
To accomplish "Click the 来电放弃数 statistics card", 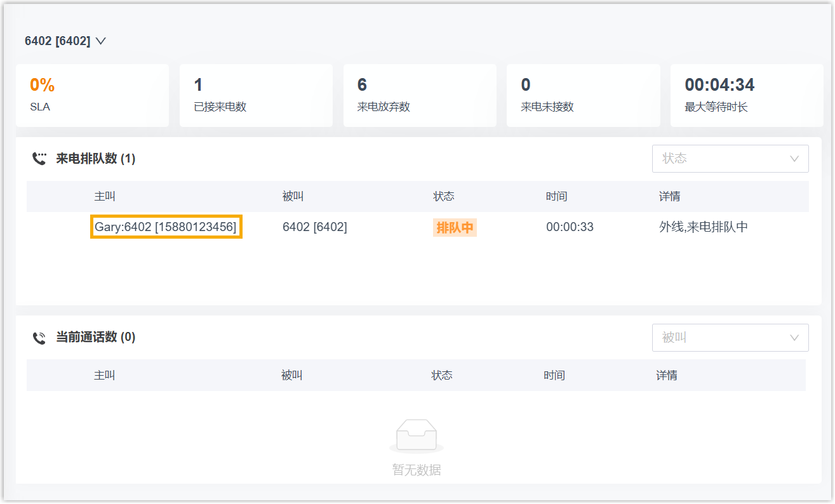I will coord(420,95).
